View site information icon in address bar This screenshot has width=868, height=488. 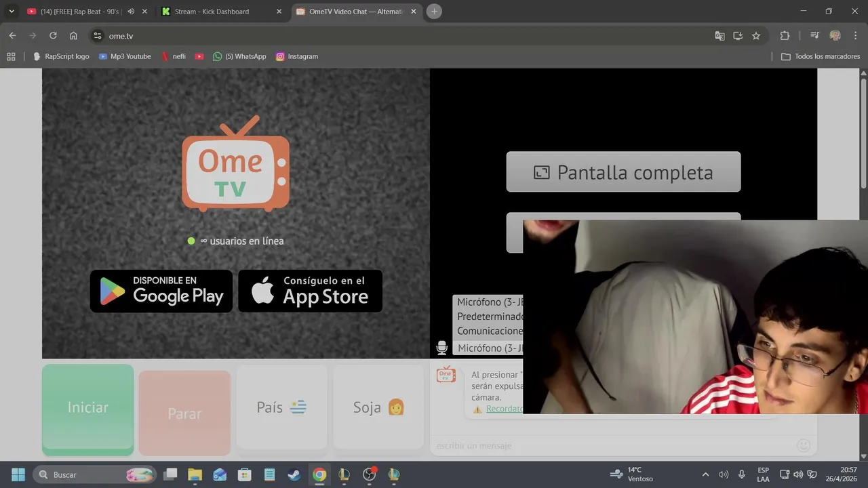click(97, 36)
